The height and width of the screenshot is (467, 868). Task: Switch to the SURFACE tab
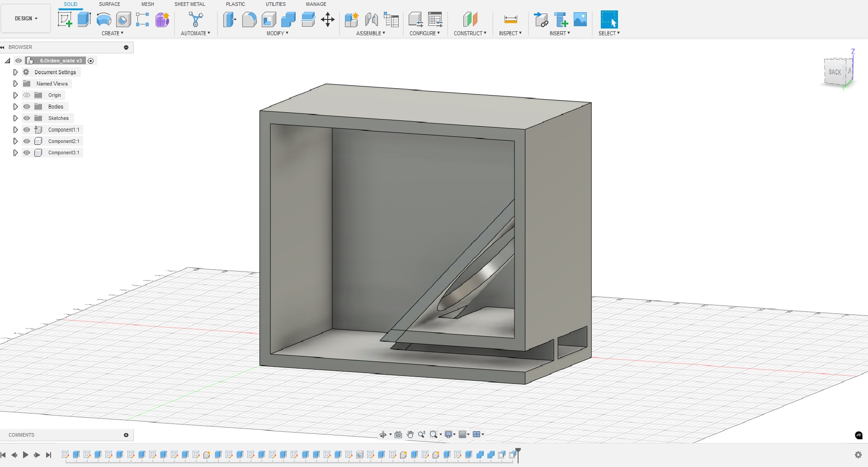point(109,4)
